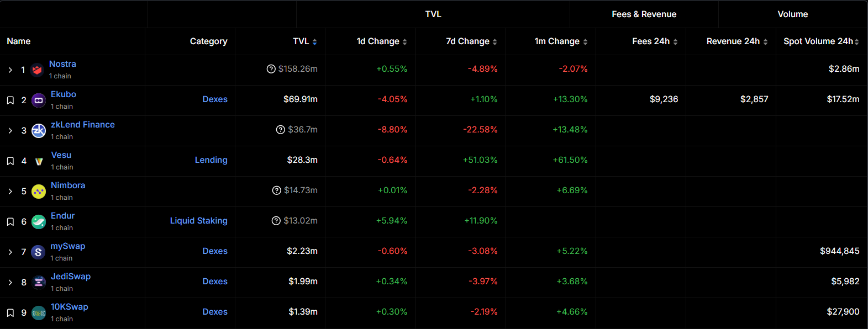
Task: Click the Nostra protocol logo icon
Action: 37,70
